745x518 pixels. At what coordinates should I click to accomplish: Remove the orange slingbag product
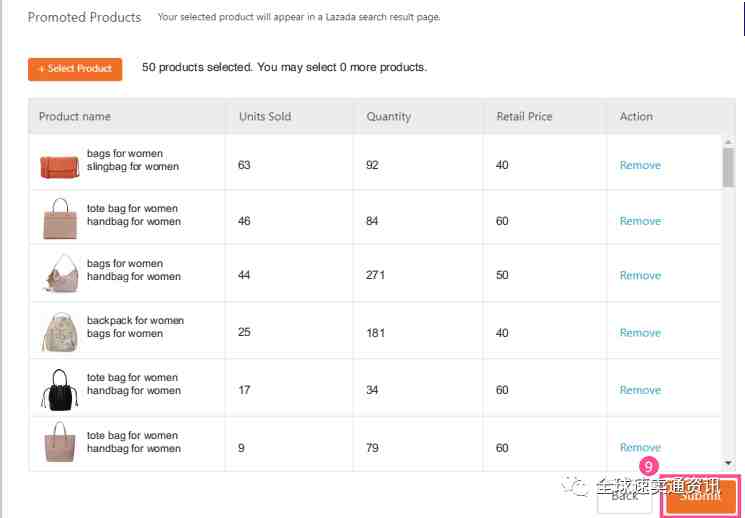click(640, 165)
